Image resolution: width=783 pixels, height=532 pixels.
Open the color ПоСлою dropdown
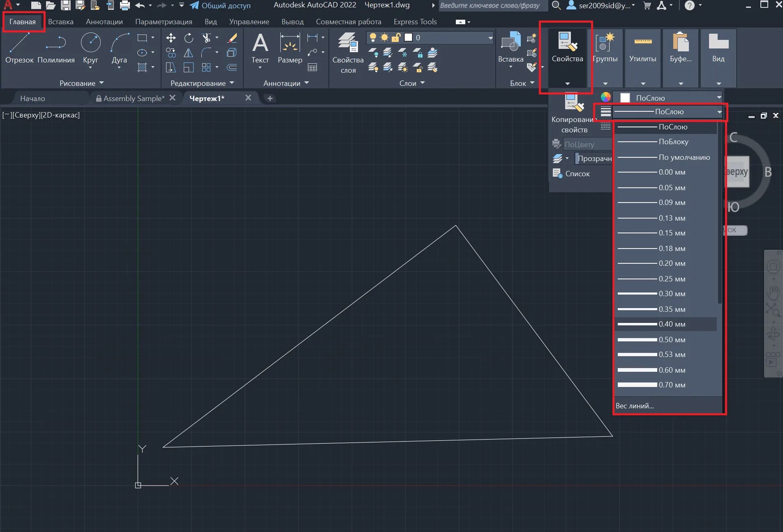719,97
